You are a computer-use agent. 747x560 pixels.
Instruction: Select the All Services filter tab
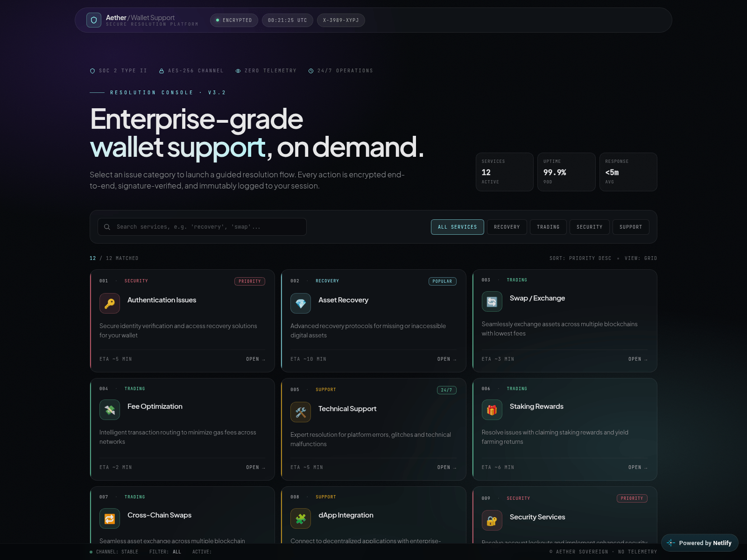point(458,227)
